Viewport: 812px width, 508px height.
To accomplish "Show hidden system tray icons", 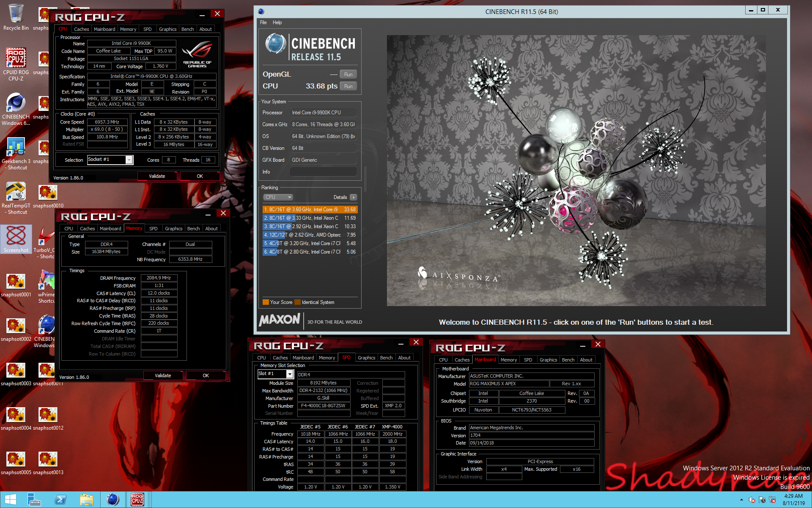I will (741, 500).
